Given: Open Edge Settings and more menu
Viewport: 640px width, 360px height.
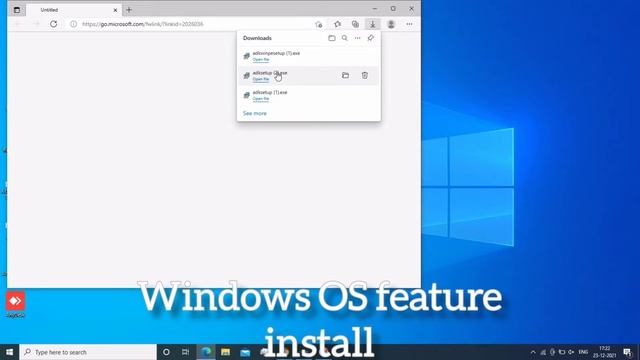Looking at the screenshot, I should coord(409,24).
